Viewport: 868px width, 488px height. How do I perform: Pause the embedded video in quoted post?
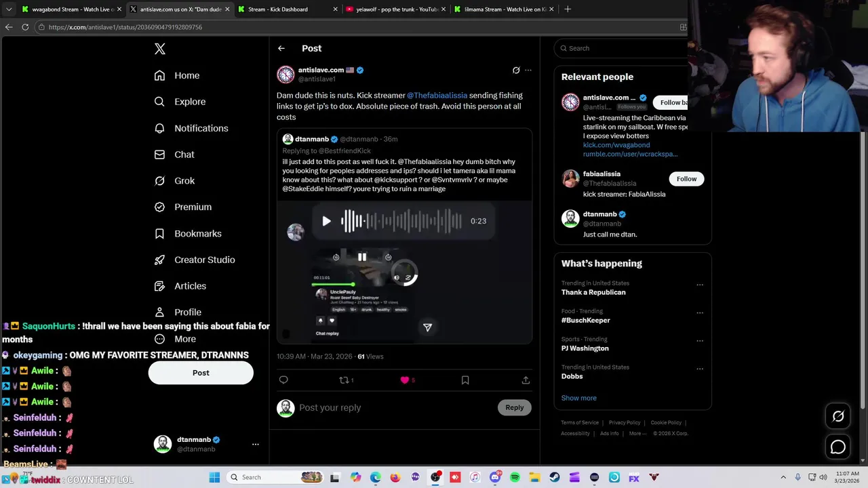362,257
